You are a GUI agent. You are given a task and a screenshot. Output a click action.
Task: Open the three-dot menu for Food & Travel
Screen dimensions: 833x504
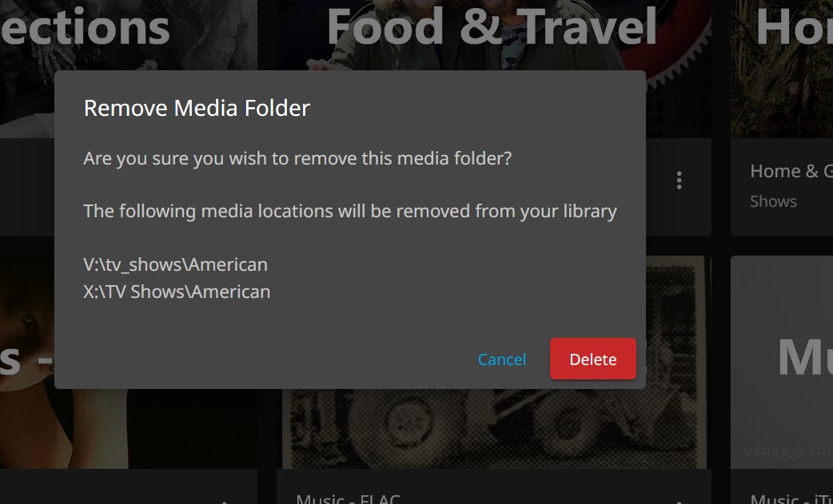point(679,181)
